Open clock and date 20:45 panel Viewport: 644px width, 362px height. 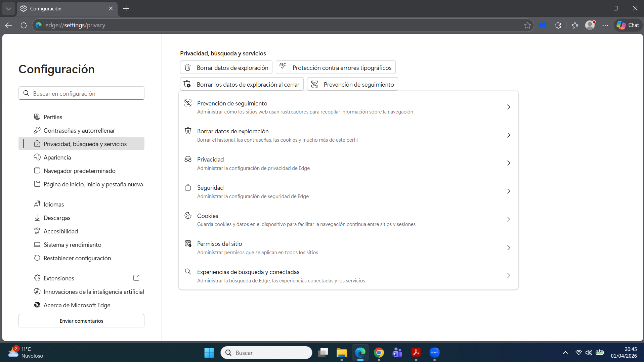pos(624,353)
